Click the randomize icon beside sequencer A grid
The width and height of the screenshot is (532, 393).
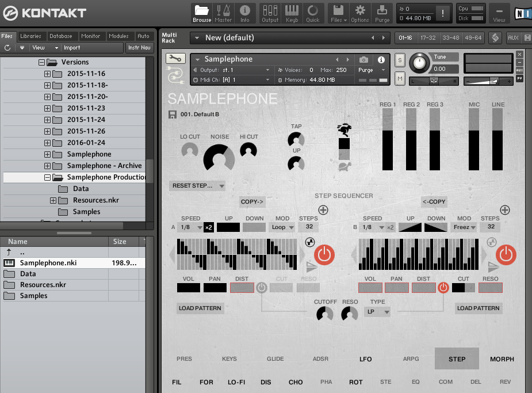coord(310,242)
